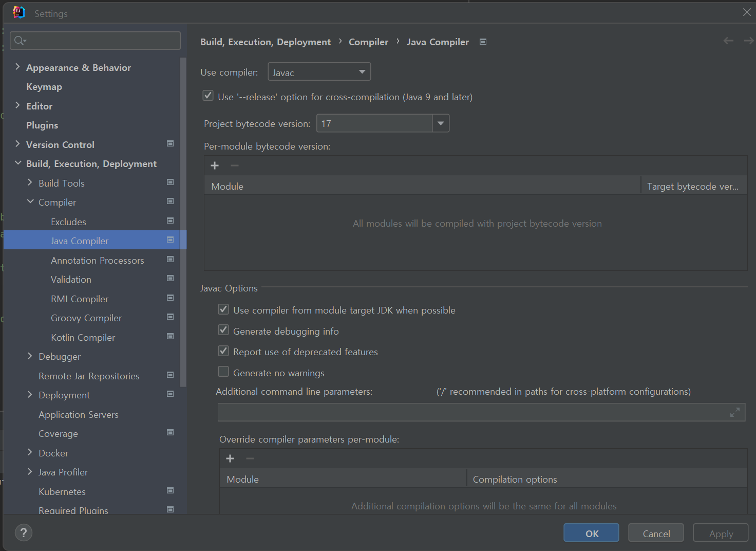Select Annotation Processors settings
Viewport: 756px width, 551px height.
pyautogui.click(x=98, y=260)
